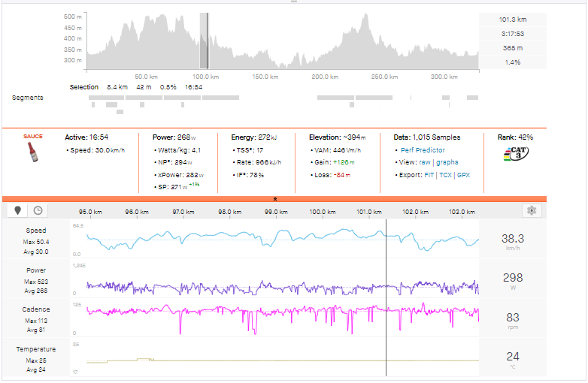Select the first segment bar in Segments row
The height and width of the screenshot is (383, 588).
(x=106, y=98)
